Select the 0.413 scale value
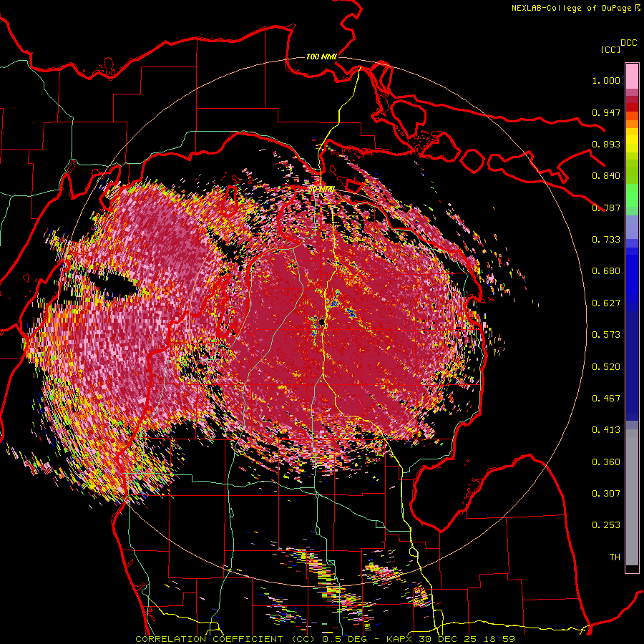Viewport: 644px width, 644px height. [x=606, y=430]
